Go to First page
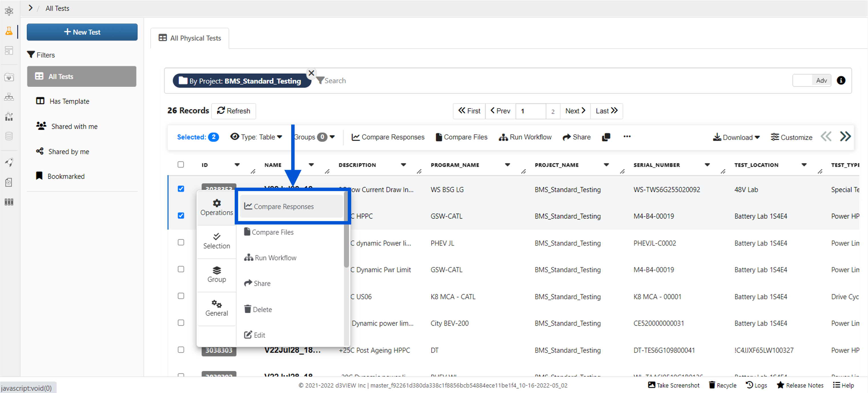Screen dimensions: 868x393 469,111
